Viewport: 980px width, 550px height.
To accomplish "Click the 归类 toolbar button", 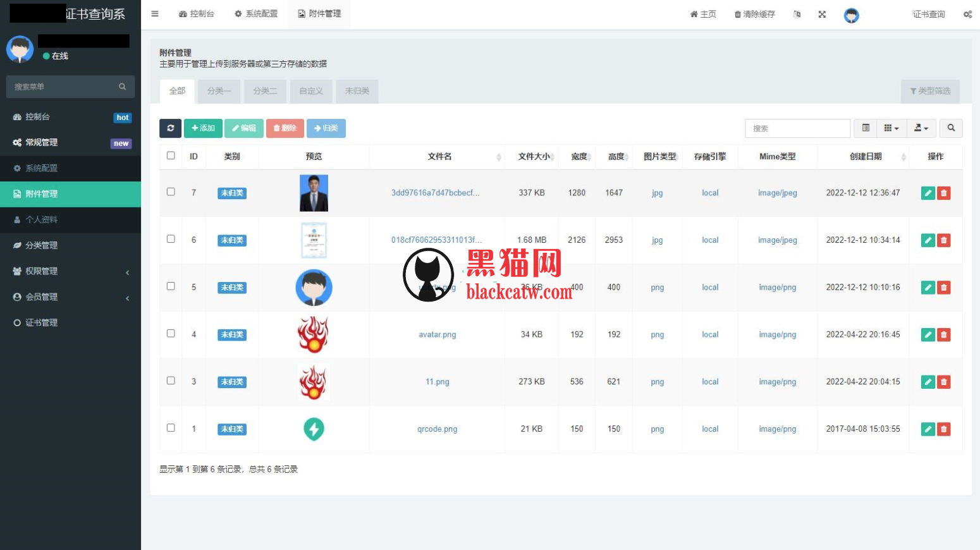I will point(326,128).
